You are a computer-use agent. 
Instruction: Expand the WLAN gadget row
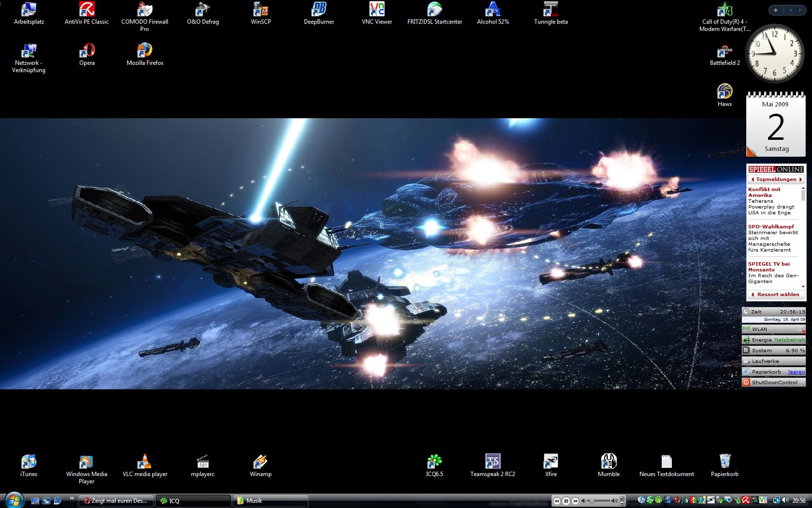pyautogui.click(x=774, y=329)
